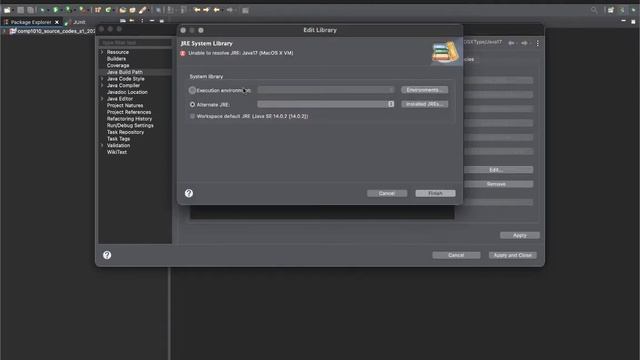Click the Open Perspective icon

coord(611,10)
